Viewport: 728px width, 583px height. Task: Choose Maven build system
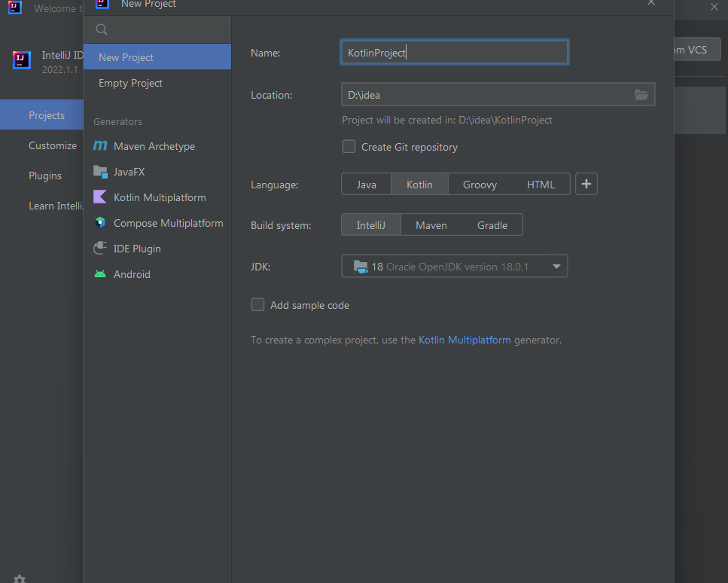pyautogui.click(x=431, y=224)
